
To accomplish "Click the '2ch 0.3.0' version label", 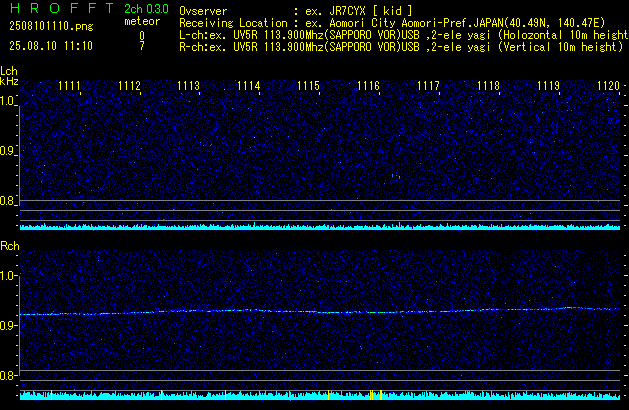I will point(146,9).
